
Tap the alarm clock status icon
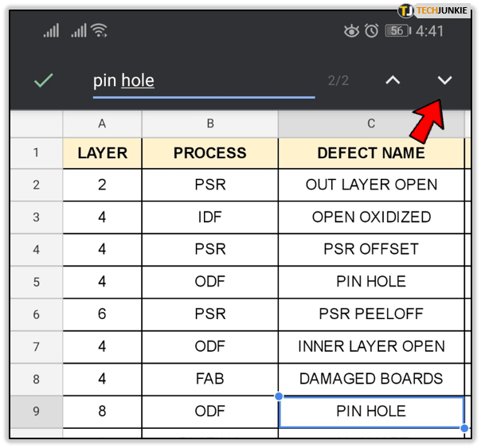[x=371, y=31]
